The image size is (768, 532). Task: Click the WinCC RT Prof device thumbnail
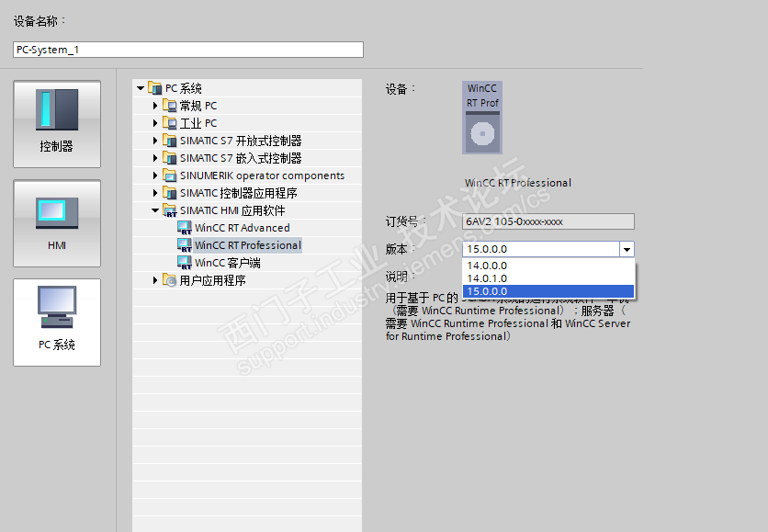click(x=482, y=118)
